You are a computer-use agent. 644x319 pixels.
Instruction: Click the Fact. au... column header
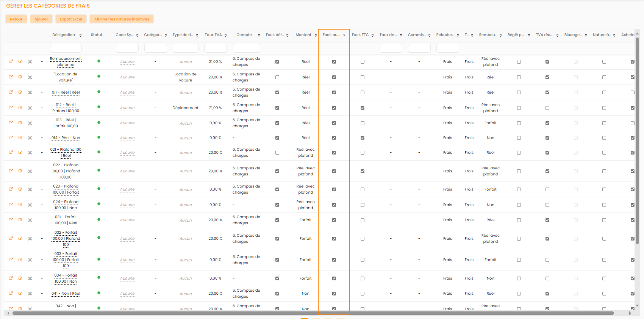tap(331, 35)
